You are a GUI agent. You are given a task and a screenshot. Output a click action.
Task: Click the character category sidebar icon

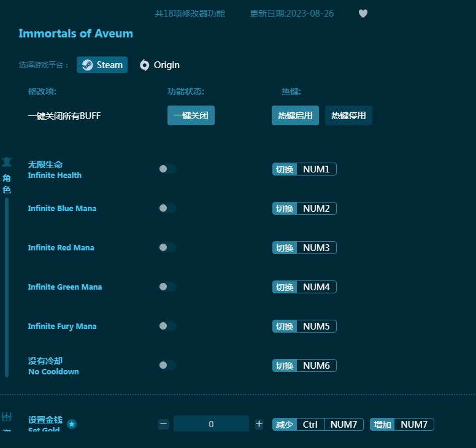click(7, 163)
